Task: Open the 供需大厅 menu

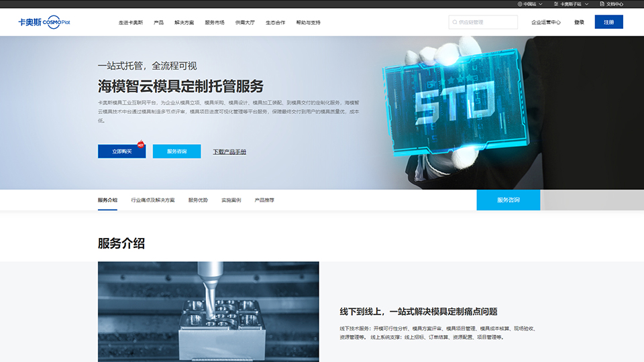Action: click(245, 23)
